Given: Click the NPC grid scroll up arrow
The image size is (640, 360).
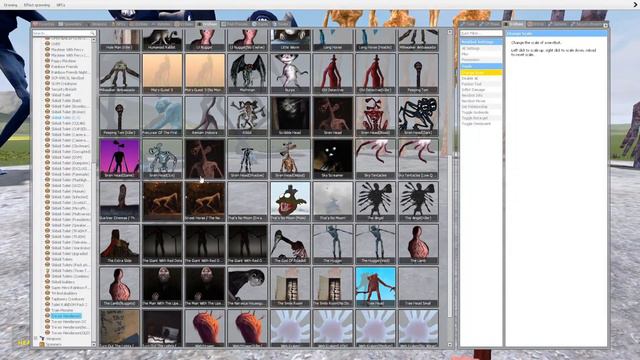Looking at the screenshot, I should 450,32.
